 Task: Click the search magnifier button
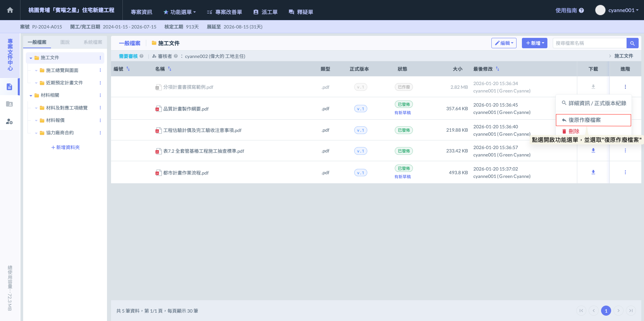[632, 43]
